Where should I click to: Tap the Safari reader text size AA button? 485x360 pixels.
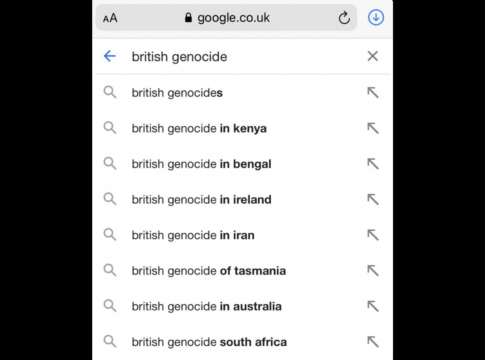(x=110, y=18)
